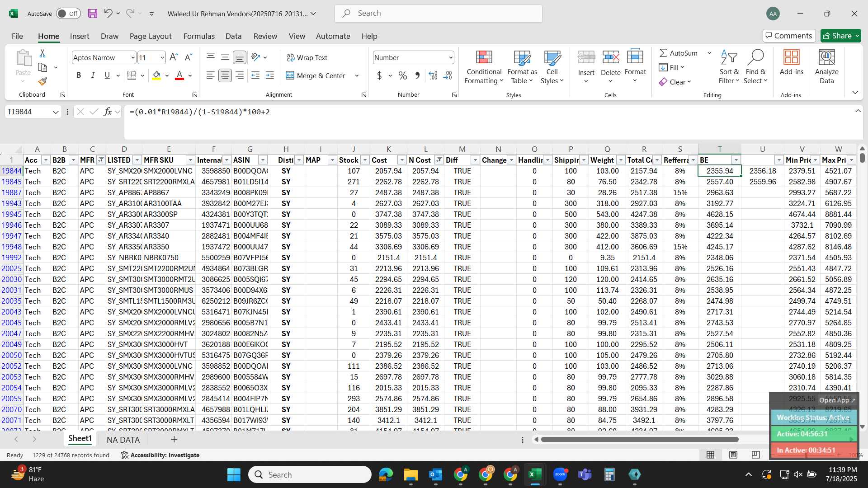Viewport: 868px width, 488px height.
Task: Switch to the Formulas tab
Action: [x=199, y=36]
